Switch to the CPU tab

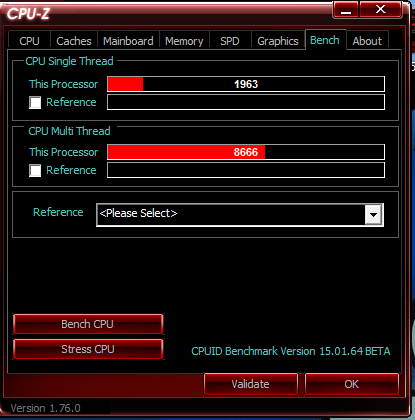pos(29,41)
